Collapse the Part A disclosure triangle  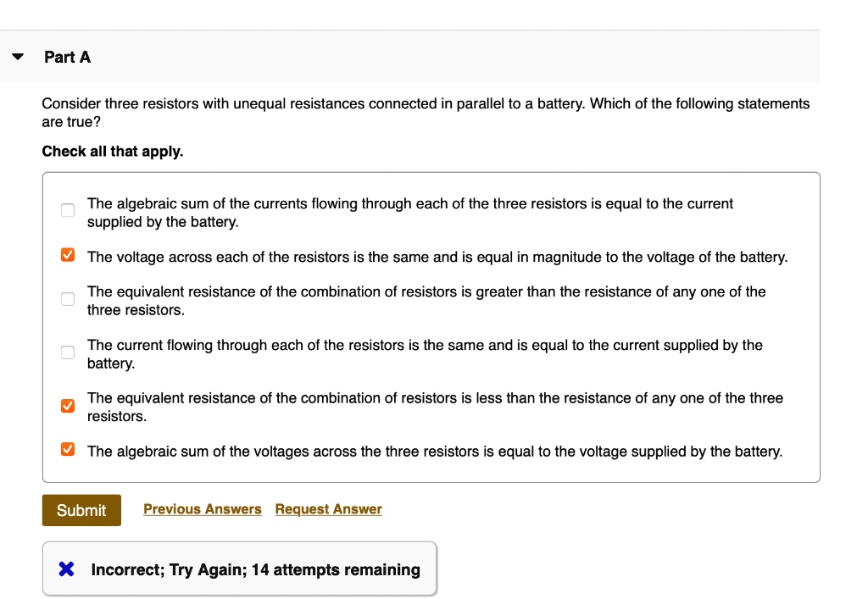pos(18,58)
